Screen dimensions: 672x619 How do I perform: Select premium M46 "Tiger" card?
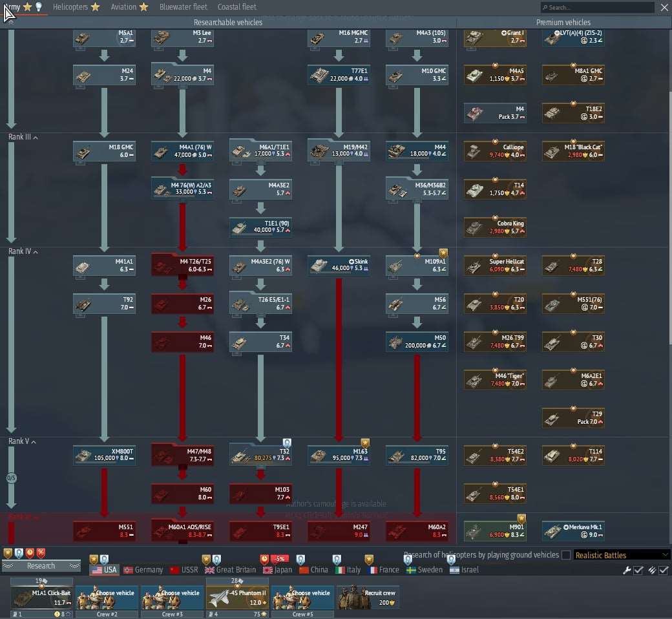tap(495, 380)
